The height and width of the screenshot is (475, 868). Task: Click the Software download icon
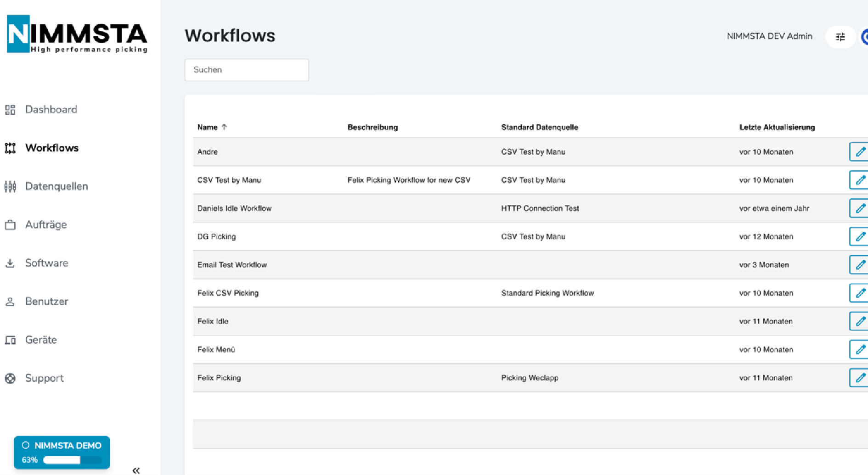point(10,263)
